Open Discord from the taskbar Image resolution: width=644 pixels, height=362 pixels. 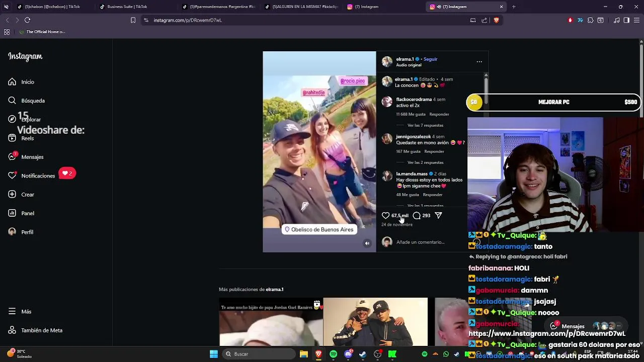pyautogui.click(x=348, y=354)
